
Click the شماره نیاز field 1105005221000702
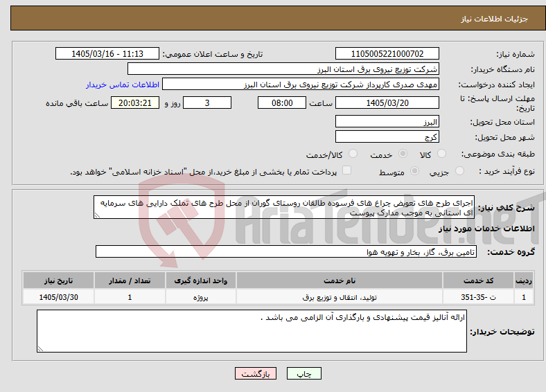coord(387,53)
